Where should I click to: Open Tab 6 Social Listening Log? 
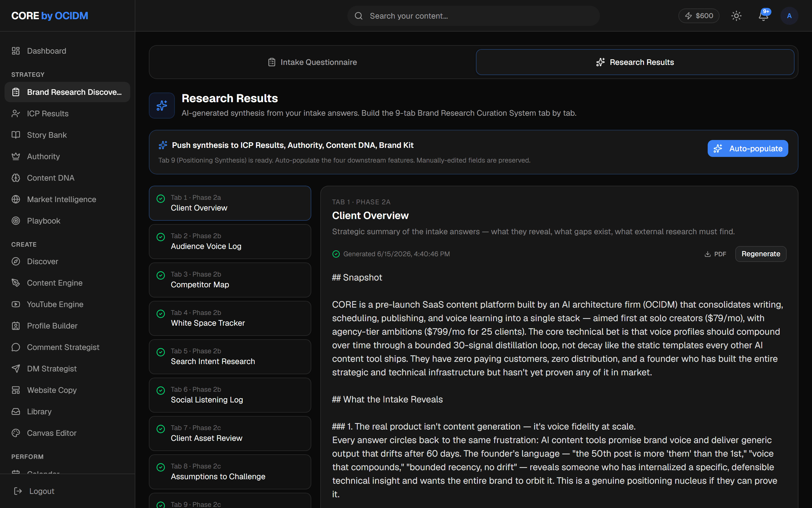point(230,395)
